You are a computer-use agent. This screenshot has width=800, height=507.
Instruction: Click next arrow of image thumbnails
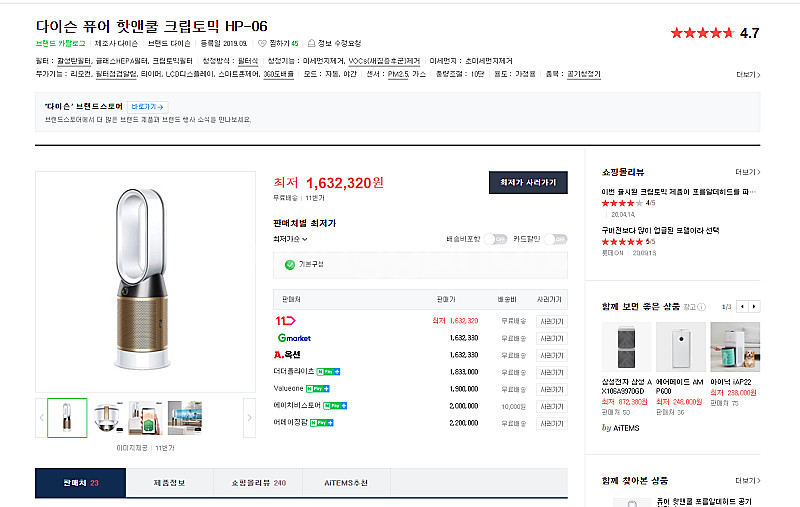(249, 418)
